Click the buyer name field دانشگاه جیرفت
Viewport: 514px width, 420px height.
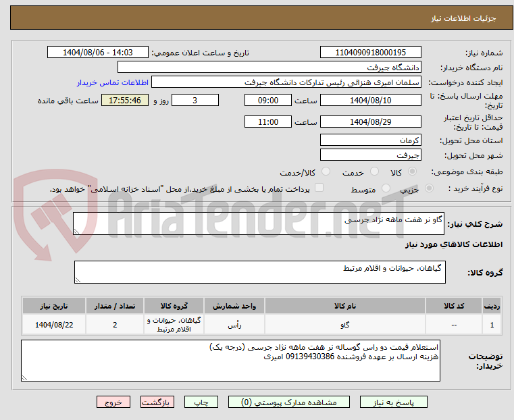(269, 67)
